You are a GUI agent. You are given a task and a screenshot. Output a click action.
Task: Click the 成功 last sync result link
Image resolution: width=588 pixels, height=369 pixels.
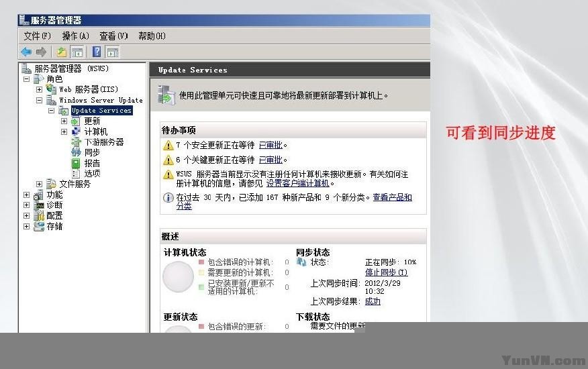[373, 301]
